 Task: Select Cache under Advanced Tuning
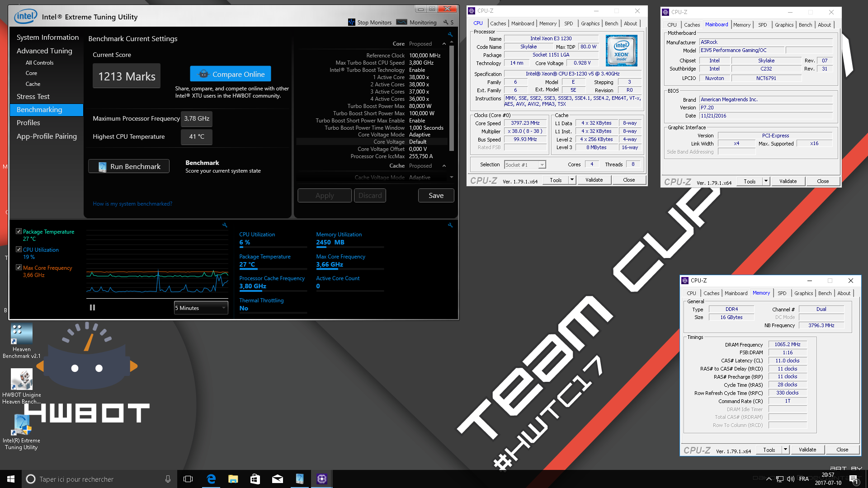tap(33, 84)
